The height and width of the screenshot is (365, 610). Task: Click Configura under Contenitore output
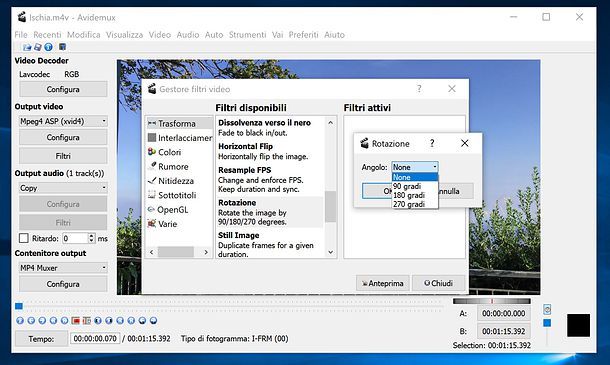63,284
